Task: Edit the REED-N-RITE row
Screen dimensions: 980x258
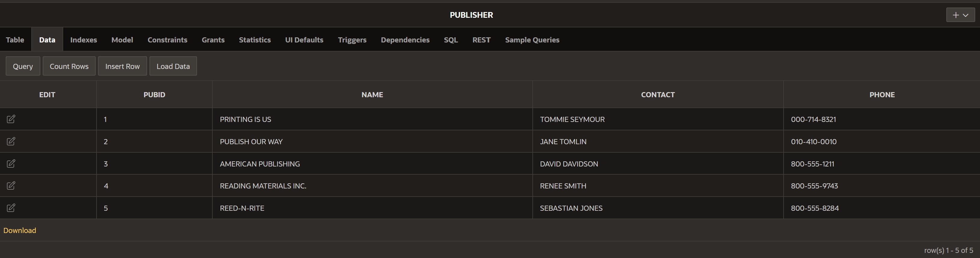Action: [x=11, y=208]
